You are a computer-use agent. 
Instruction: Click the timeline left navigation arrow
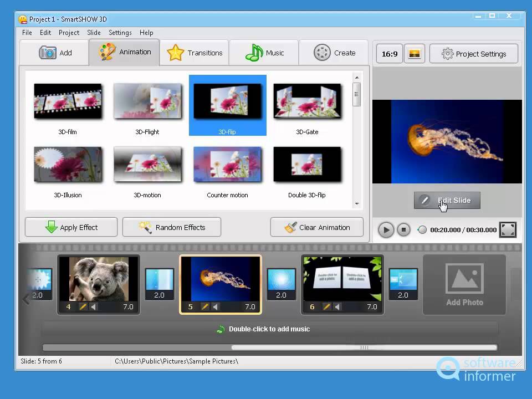click(26, 299)
